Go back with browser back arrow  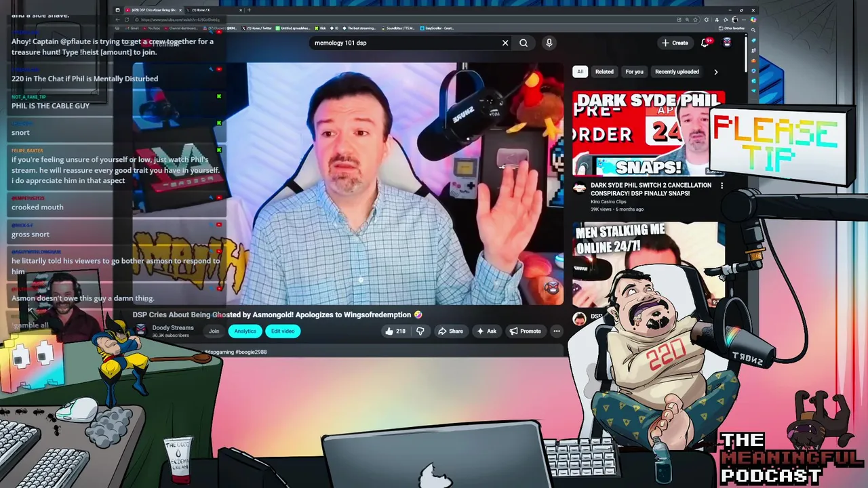tap(117, 20)
